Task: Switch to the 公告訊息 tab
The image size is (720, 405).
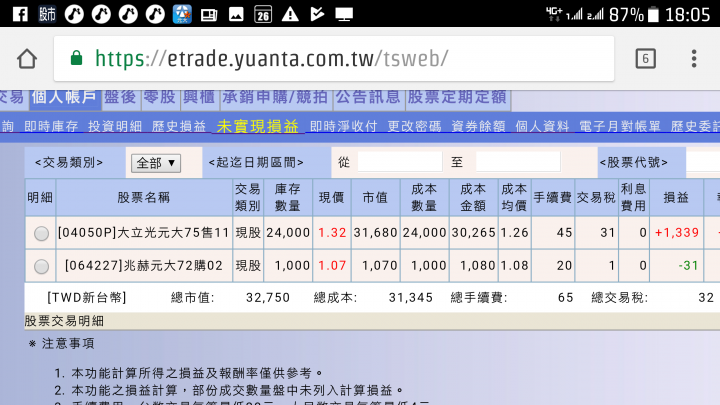Action: tap(369, 98)
